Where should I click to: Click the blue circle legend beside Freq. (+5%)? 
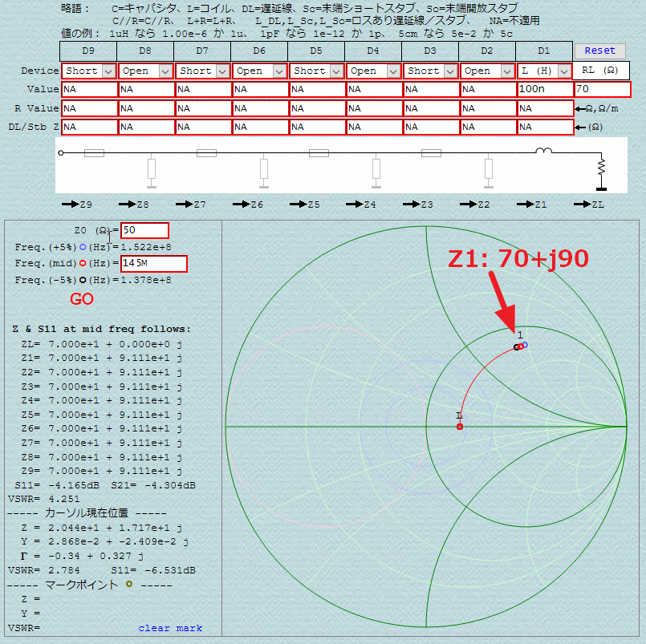[83, 247]
